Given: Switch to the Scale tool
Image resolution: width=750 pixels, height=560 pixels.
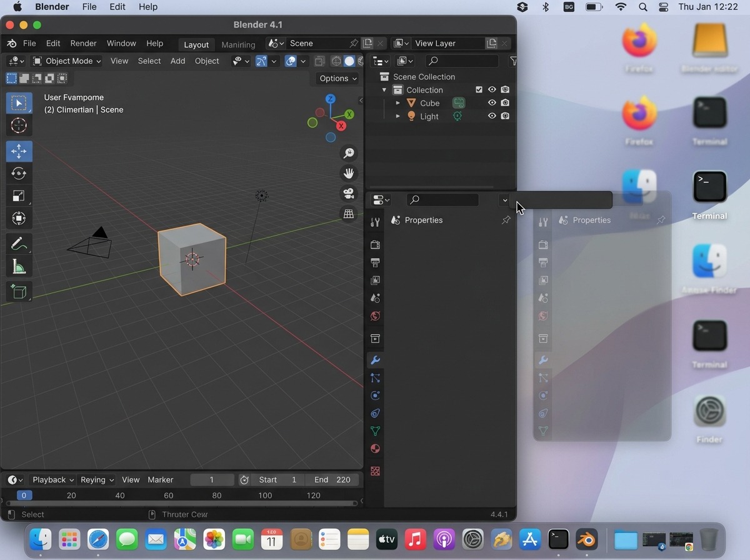Looking at the screenshot, I should [x=19, y=196].
